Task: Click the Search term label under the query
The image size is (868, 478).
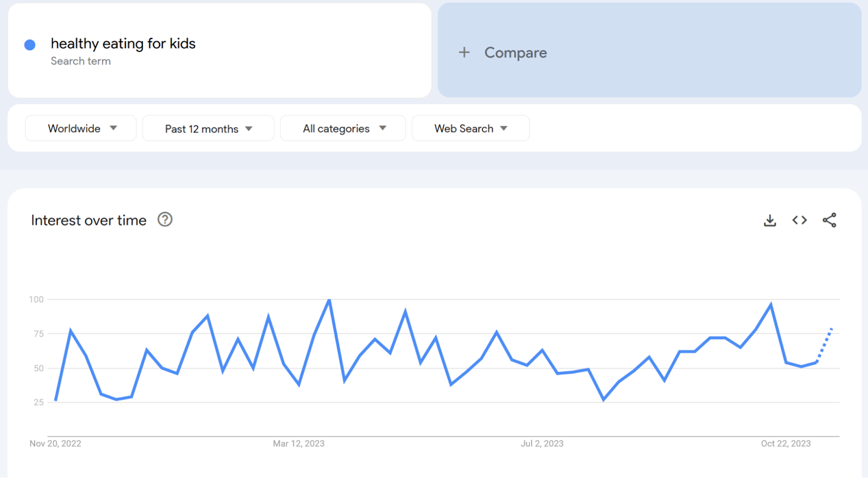Action: point(80,61)
